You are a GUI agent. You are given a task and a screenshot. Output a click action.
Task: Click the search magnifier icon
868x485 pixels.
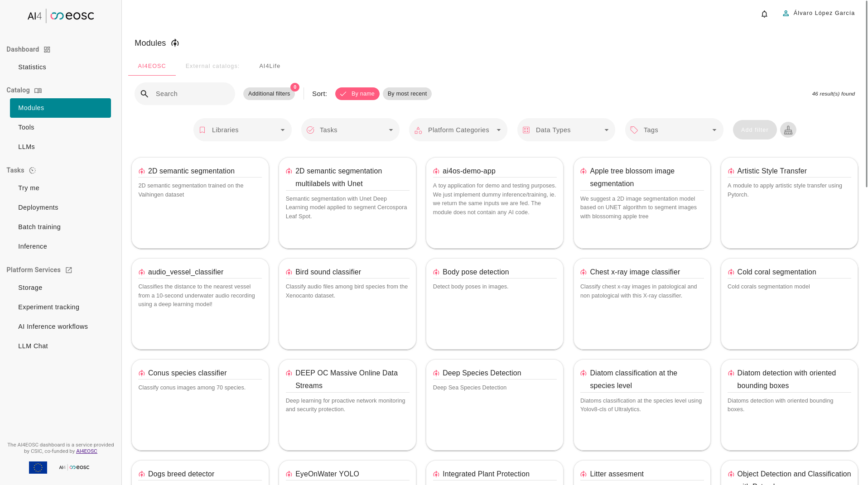(x=145, y=94)
